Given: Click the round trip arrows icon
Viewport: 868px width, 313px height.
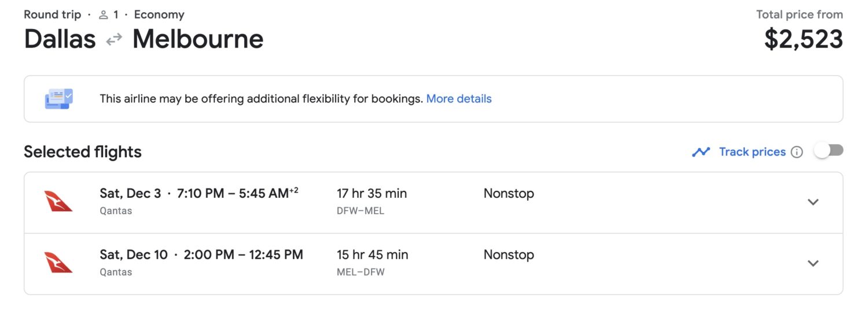Looking at the screenshot, I should click(114, 39).
